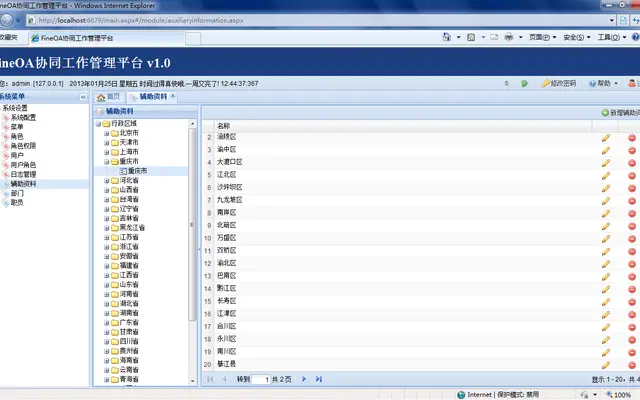
Task: Open the 帮助 dropdown menu
Action: coord(604,83)
